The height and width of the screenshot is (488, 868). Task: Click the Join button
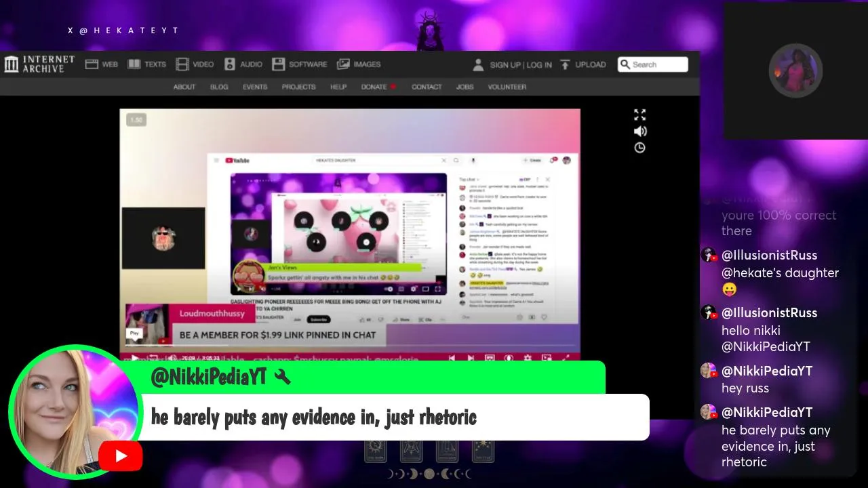coord(297,319)
